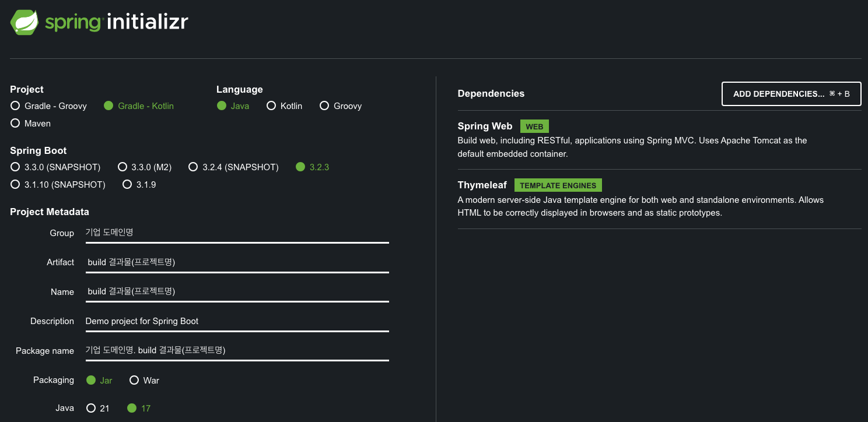Click the Dependencies section heading

click(491, 93)
